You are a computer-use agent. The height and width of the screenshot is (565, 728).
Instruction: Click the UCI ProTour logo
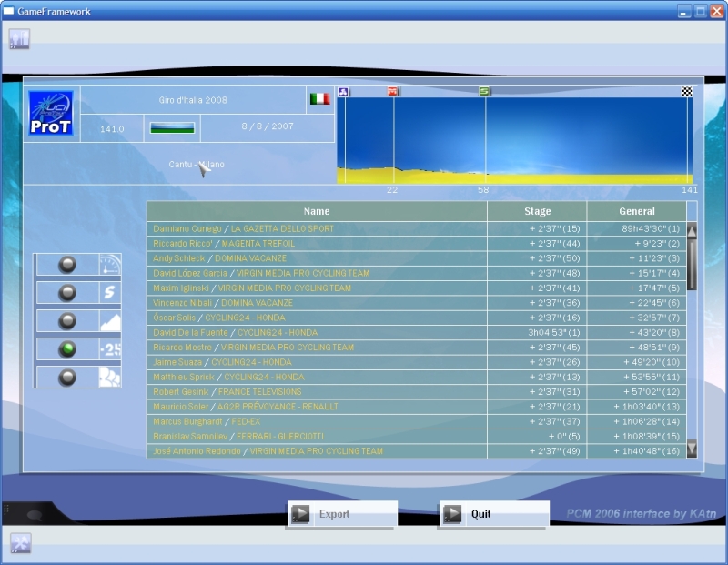pos(51,113)
